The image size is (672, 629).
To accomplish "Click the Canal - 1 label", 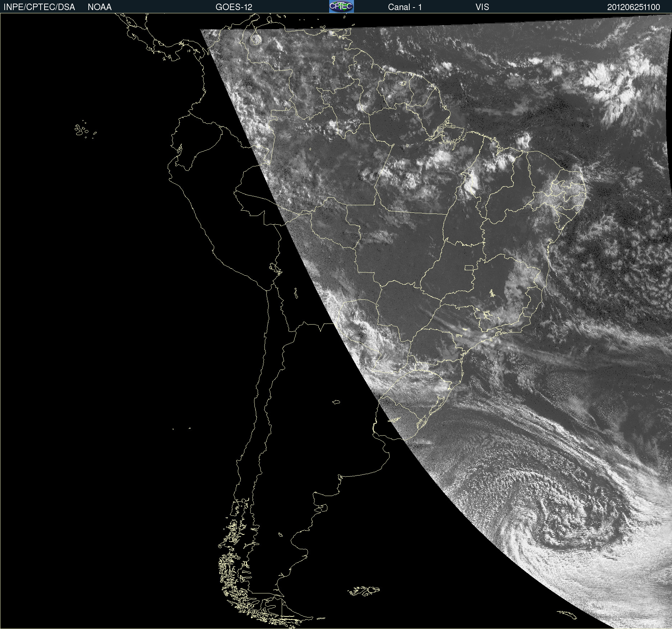I will click(405, 7).
